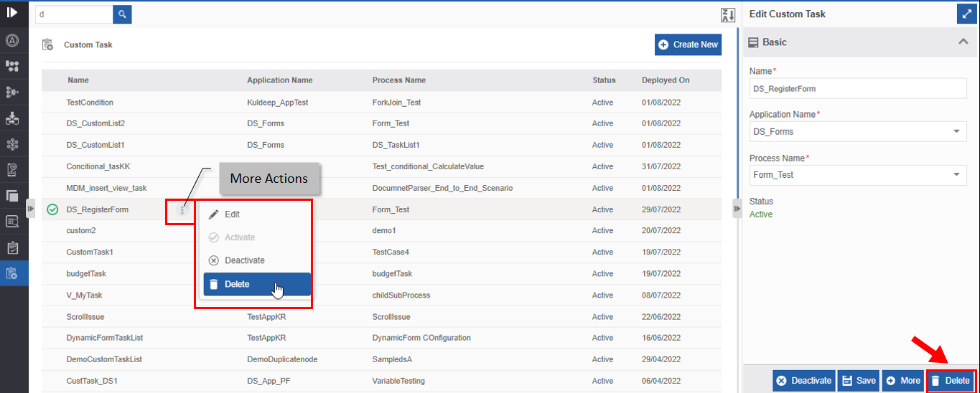This screenshot has width=980, height=393.
Task: Select the custom2 row
Action: click(381, 231)
